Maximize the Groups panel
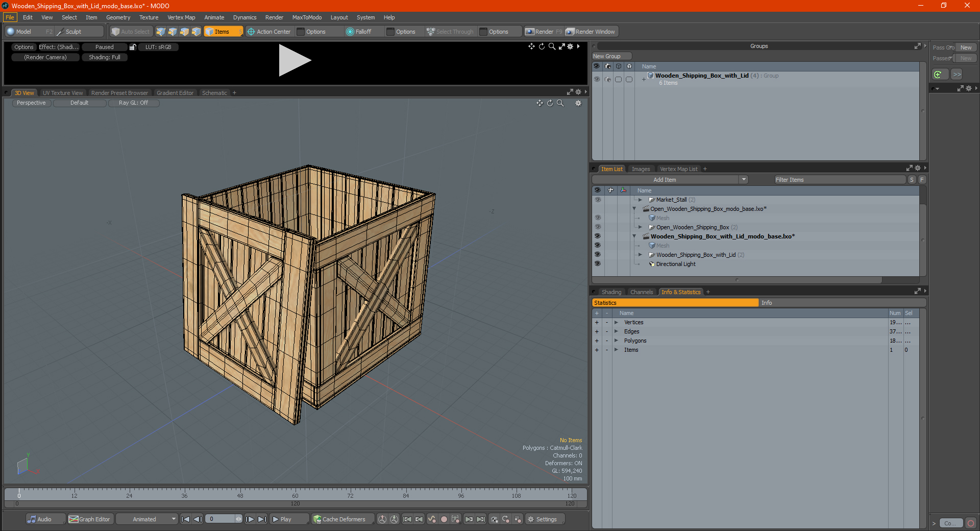Image resolution: width=980 pixels, height=531 pixels. tap(917, 46)
